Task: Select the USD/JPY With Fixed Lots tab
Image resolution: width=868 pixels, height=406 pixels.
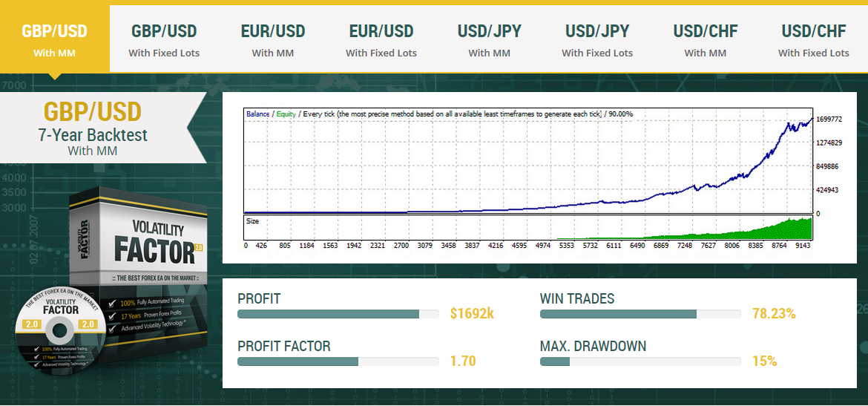Action: 597,39
